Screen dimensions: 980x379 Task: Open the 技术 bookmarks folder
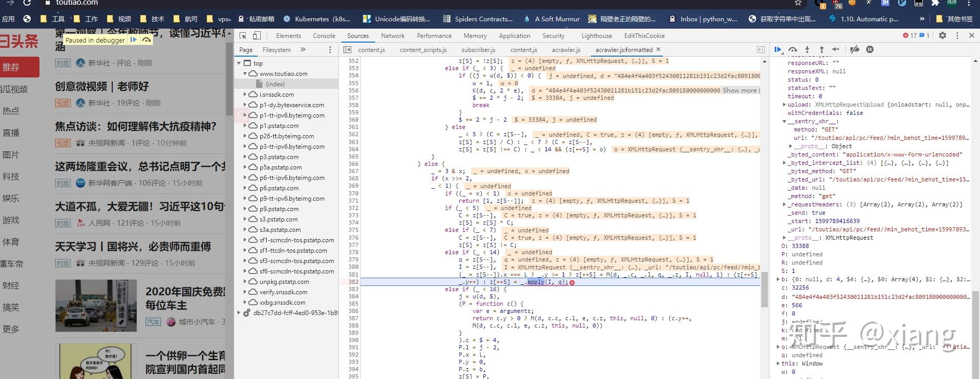pos(152,19)
